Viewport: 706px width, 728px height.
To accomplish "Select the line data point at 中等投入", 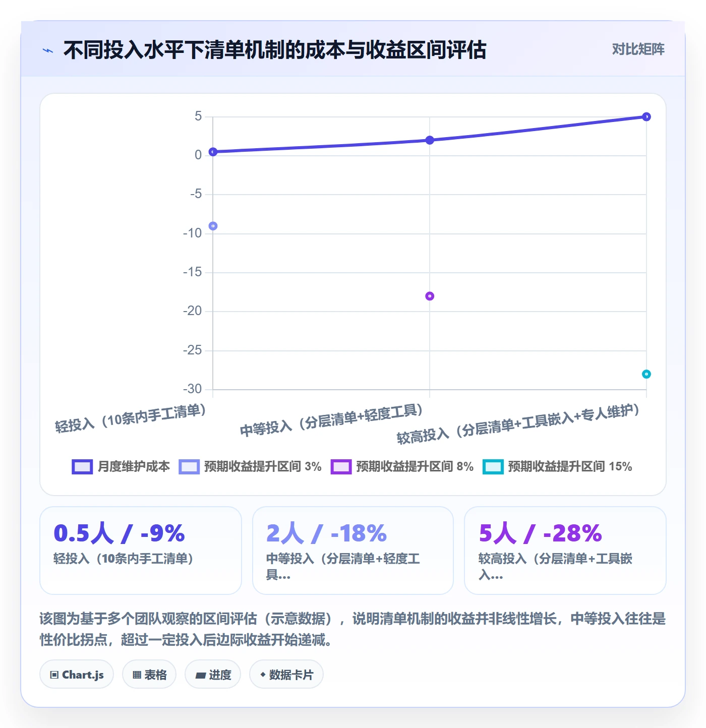I will click(430, 140).
